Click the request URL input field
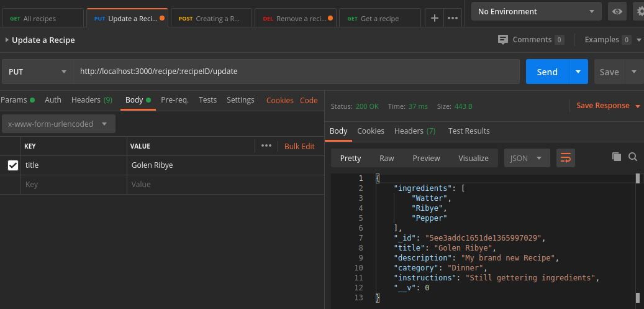The width and height of the screenshot is (644, 309). 296,71
